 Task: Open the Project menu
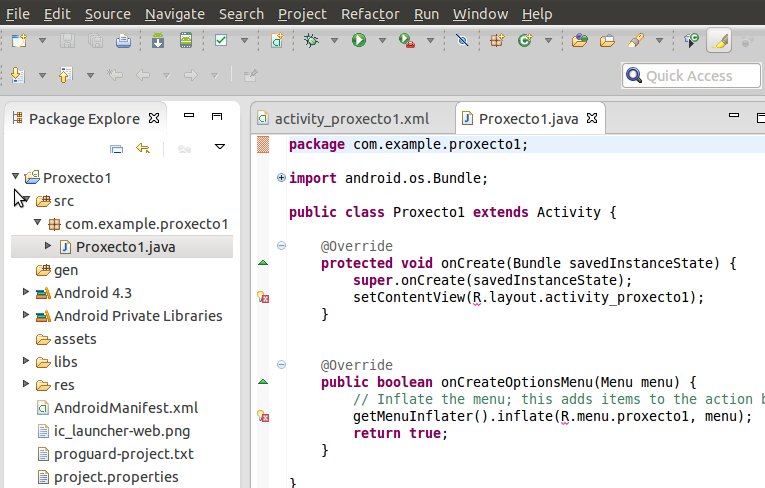coord(302,14)
